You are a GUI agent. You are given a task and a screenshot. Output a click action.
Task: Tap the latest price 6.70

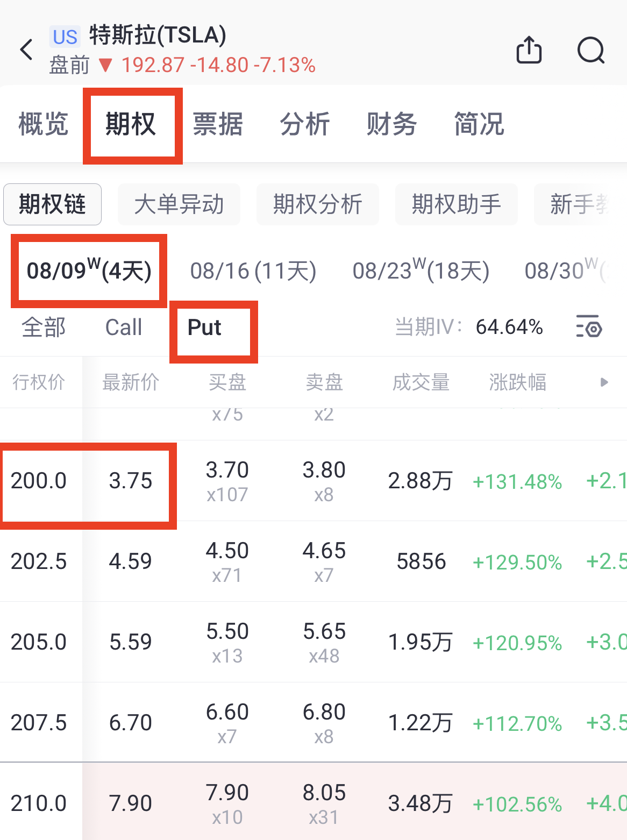click(131, 723)
